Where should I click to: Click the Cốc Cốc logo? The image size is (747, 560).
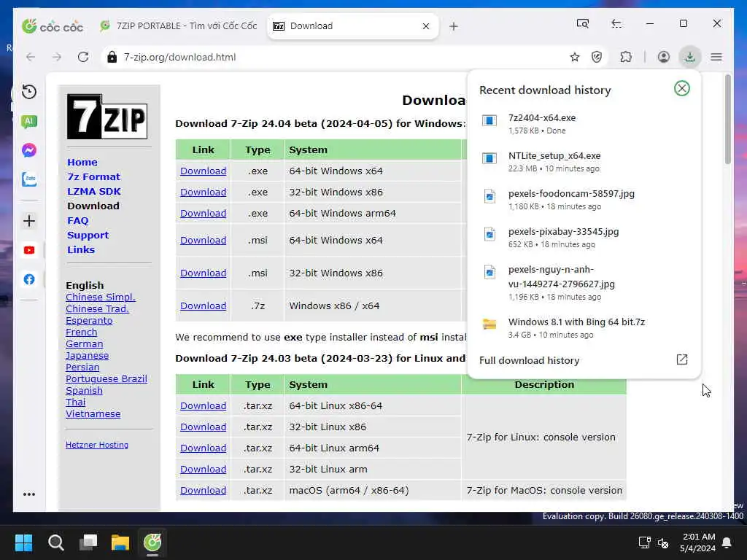(53, 26)
